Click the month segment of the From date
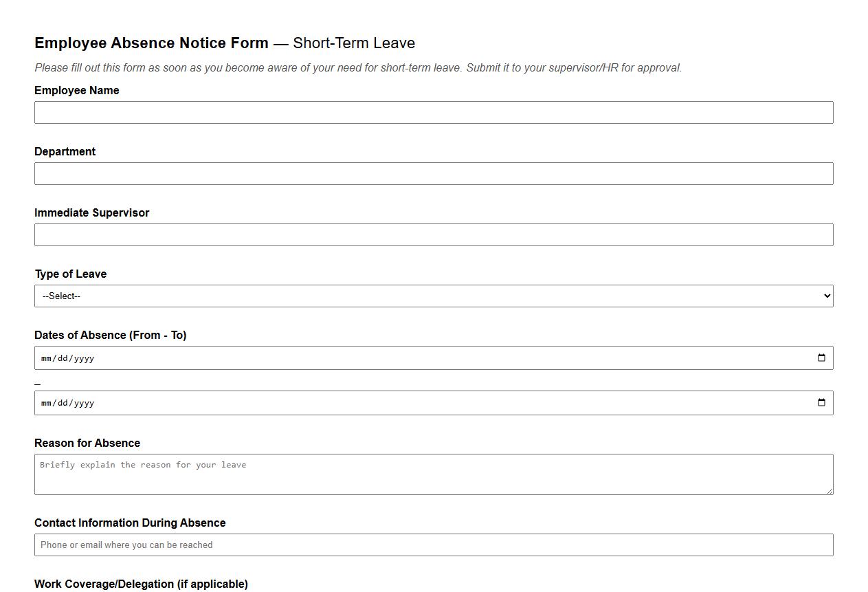This screenshot has width=868, height=592. (46, 357)
